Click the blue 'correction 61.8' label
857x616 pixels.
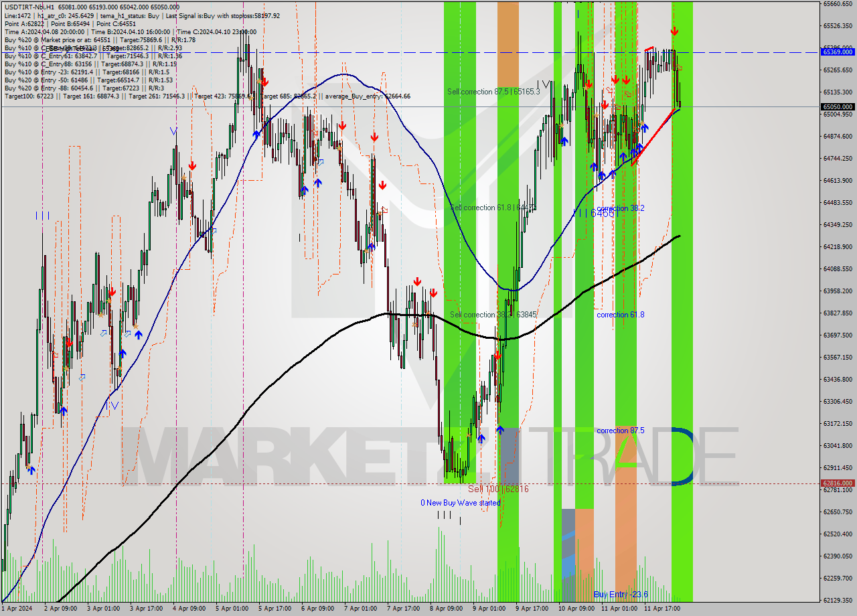coord(621,315)
